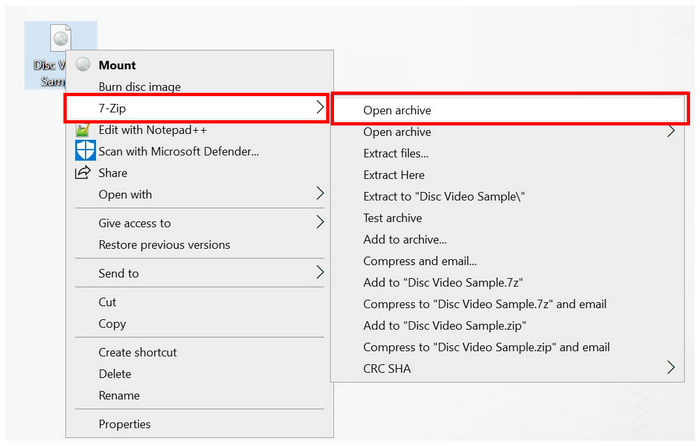Expand the 7-Zip submenu arrow

[x=320, y=107]
